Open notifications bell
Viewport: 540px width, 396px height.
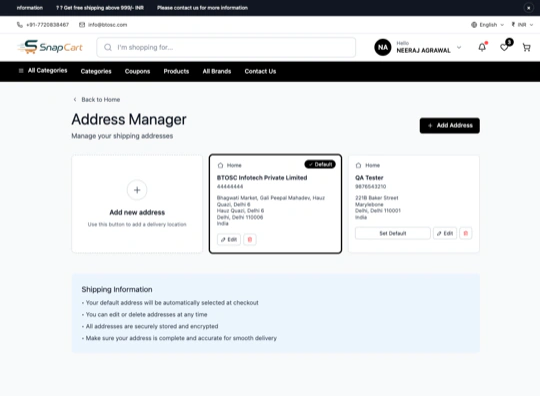[482, 48]
